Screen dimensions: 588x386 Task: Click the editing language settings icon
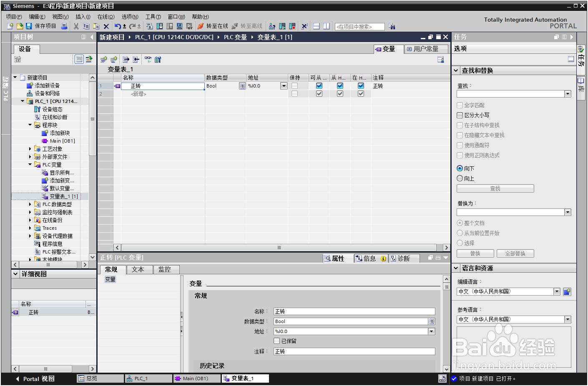pyautogui.click(x=567, y=292)
